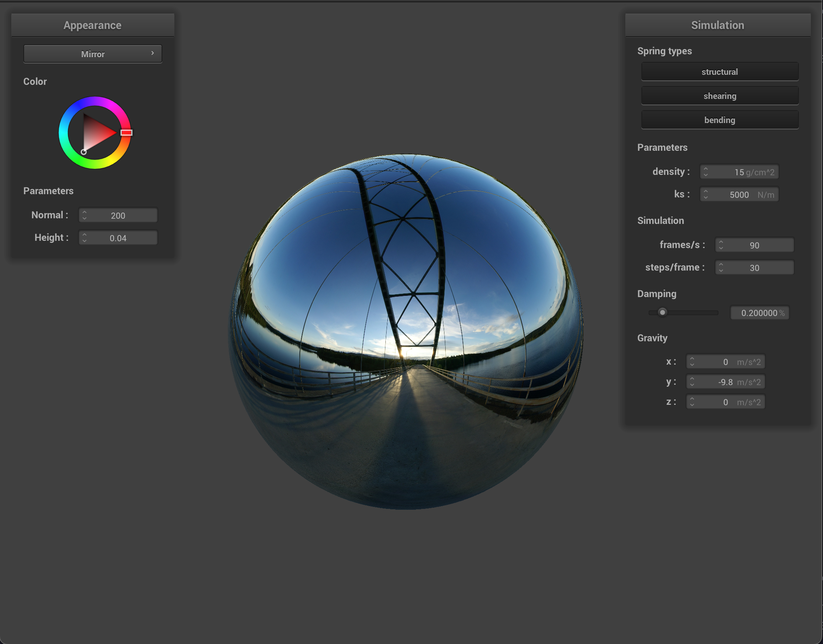This screenshot has width=823, height=644.
Task: Adjust the Damping slider handle
Action: (662, 312)
